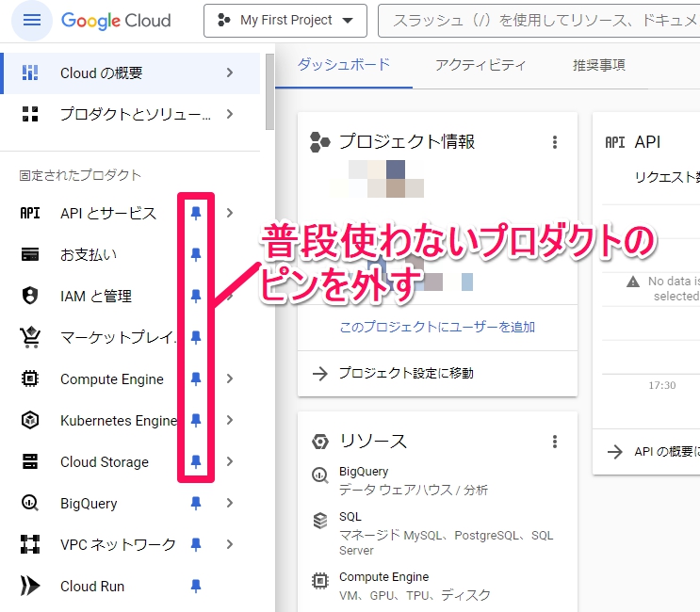
Task: Click the お支払い credit card icon
Action: point(30,254)
